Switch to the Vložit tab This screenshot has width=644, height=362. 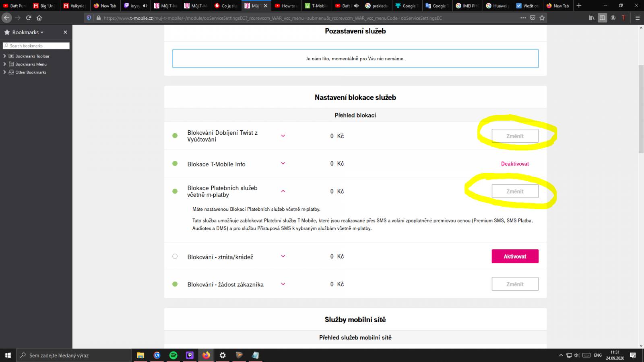coord(527,6)
